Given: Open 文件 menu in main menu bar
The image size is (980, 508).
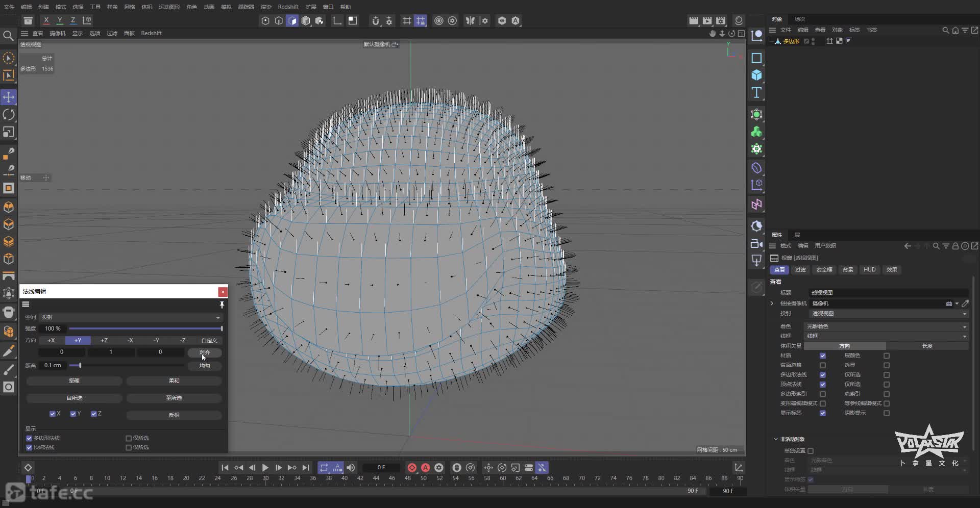Looking at the screenshot, I should tap(9, 7).
